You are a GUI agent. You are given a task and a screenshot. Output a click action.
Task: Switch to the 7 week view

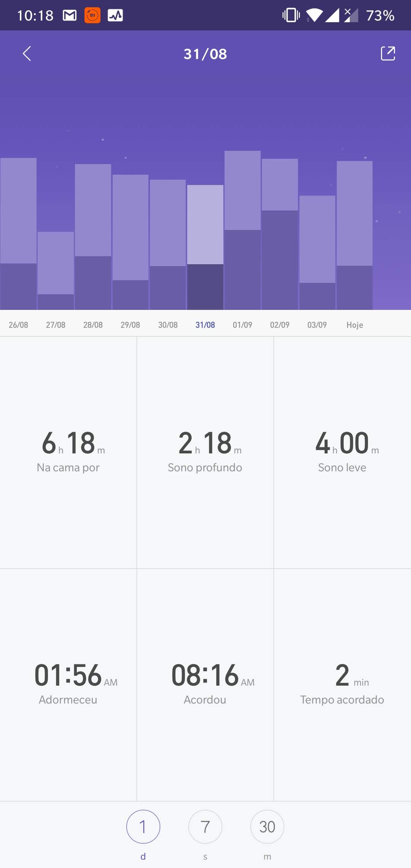[x=205, y=827]
